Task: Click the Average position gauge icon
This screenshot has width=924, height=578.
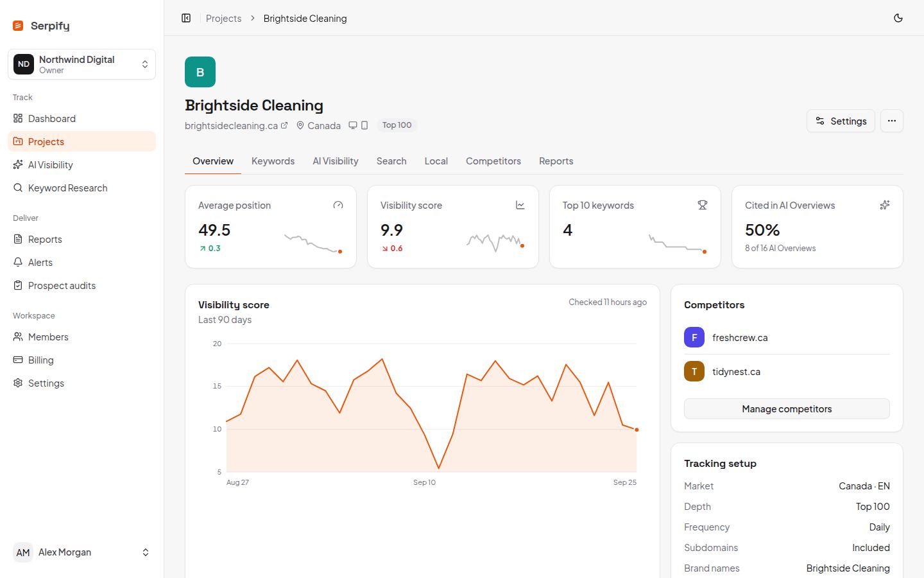Action: (x=338, y=205)
